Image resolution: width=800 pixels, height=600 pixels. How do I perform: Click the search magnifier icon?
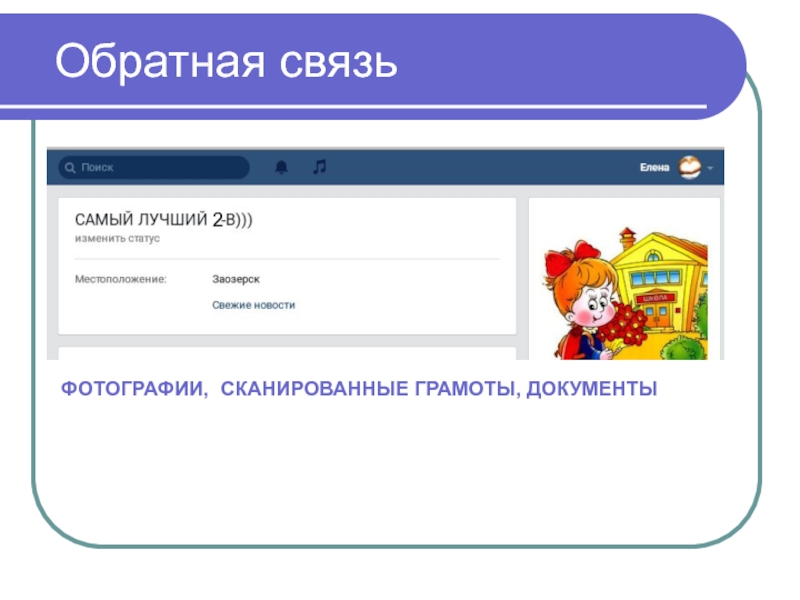[x=70, y=168]
